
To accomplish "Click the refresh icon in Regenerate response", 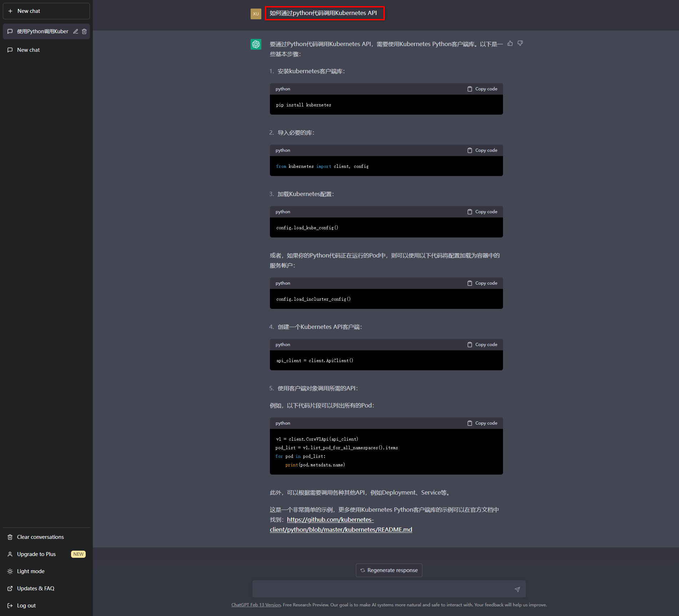I will [x=363, y=570].
